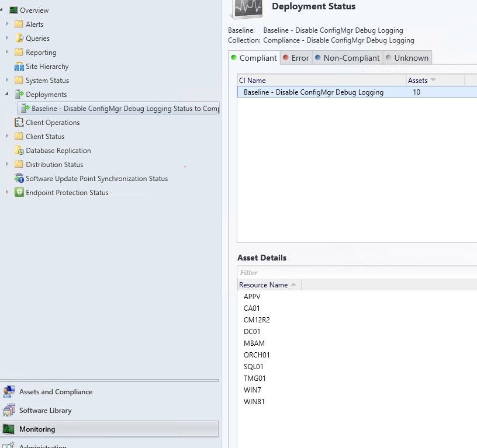The height and width of the screenshot is (448, 477).
Task: Click the Client Status folder icon
Action: tap(19, 136)
